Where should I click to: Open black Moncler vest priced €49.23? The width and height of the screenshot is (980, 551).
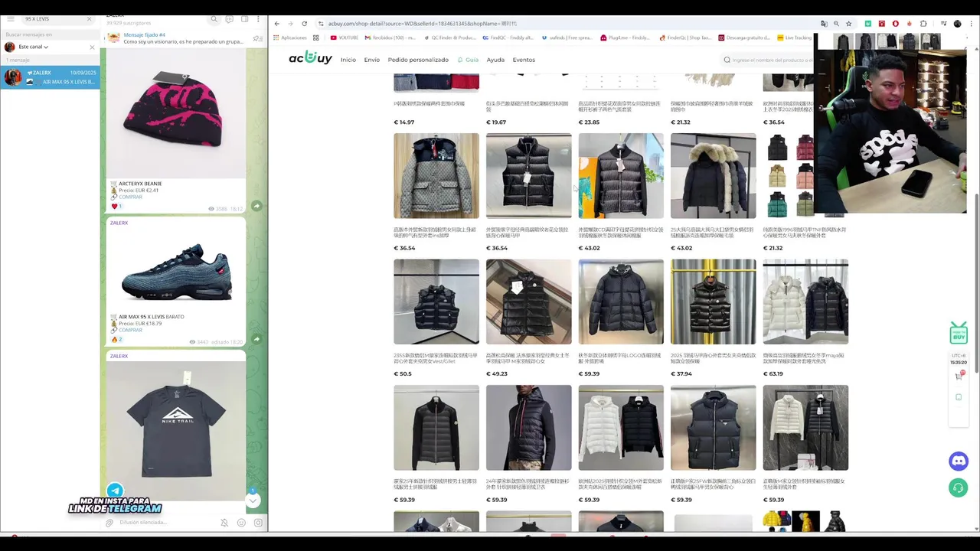point(528,302)
